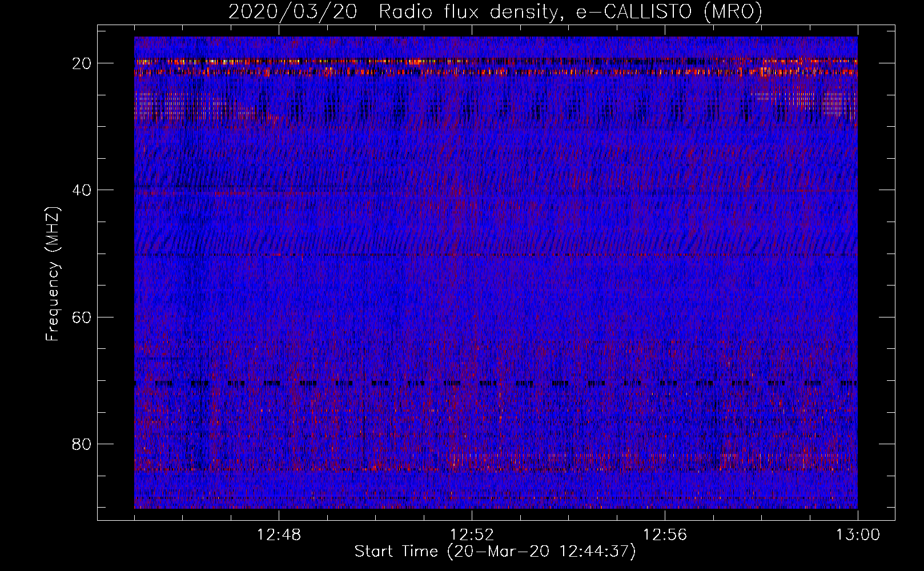
Task: Click the "Start Time (20-Mar-20 12:44:37)" axis label
Action: pos(495,552)
